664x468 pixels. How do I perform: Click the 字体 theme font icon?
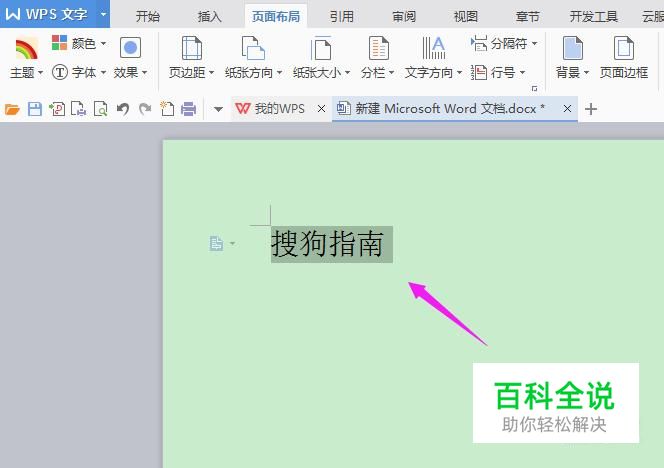pyautogui.click(x=60, y=72)
